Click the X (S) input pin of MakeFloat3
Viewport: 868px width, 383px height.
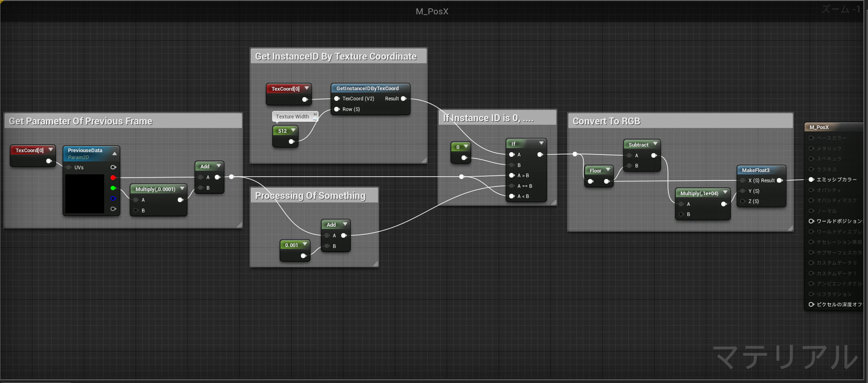[743, 180]
